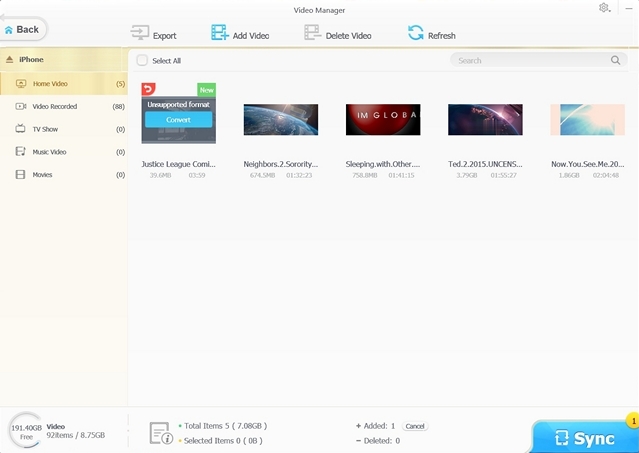Go back with the Back button
The width and height of the screenshot is (639, 453).
pyautogui.click(x=23, y=29)
